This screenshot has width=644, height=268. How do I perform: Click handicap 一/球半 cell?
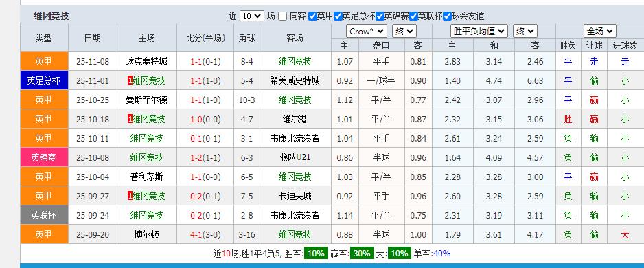pyautogui.click(x=382, y=80)
